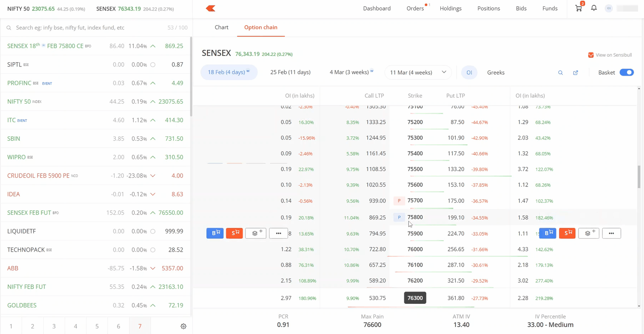Open watchlist settings gear icon
Image resolution: width=644 pixels, height=334 pixels.
(183, 326)
